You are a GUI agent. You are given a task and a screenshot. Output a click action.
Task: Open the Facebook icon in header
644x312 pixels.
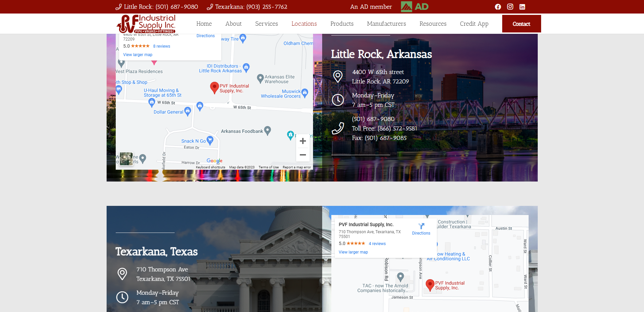click(x=498, y=7)
